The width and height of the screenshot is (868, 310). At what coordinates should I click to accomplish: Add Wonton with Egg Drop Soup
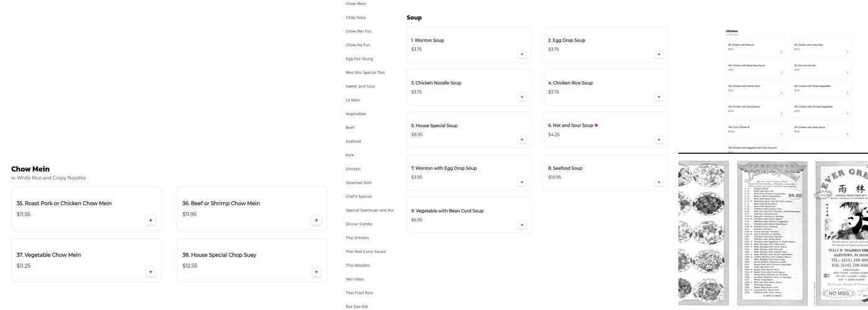(522, 182)
